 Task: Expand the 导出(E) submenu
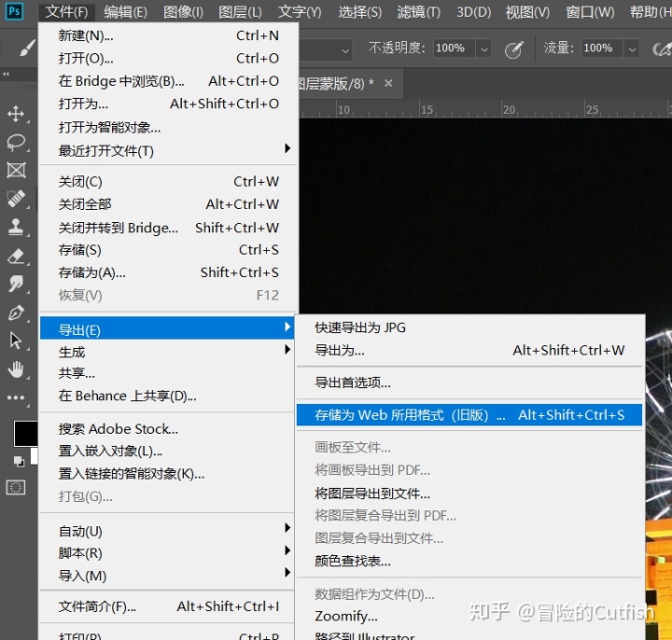[x=167, y=328]
